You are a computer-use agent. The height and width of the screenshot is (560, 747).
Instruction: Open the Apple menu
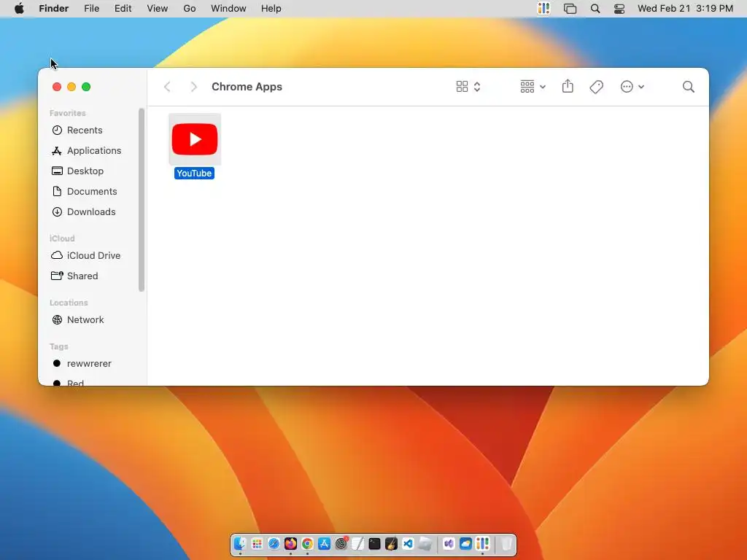[19, 9]
